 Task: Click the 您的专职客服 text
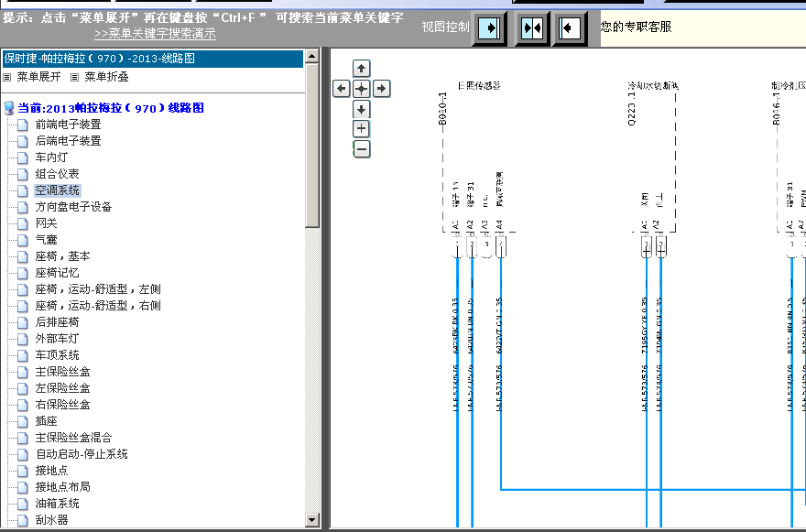[x=637, y=27]
